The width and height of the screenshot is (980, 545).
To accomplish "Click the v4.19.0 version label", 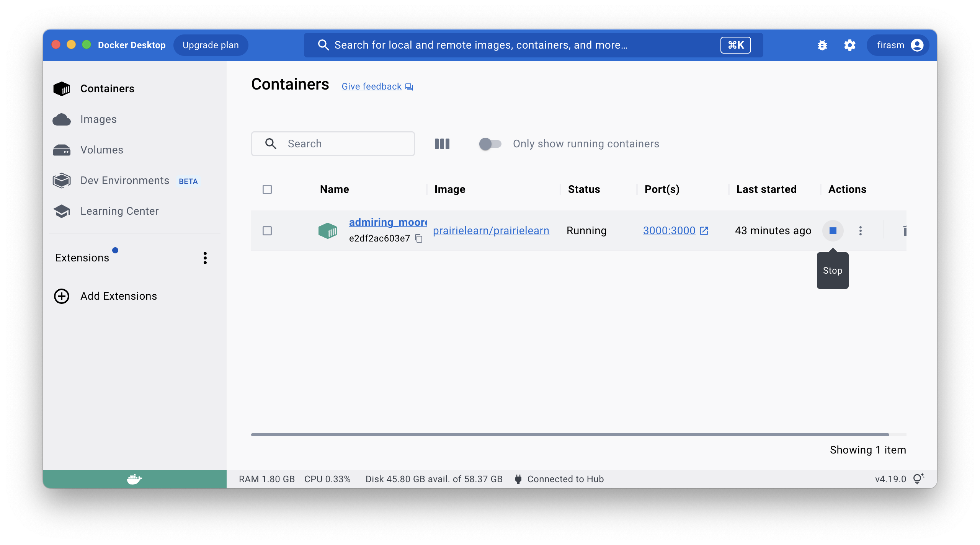I will click(890, 479).
